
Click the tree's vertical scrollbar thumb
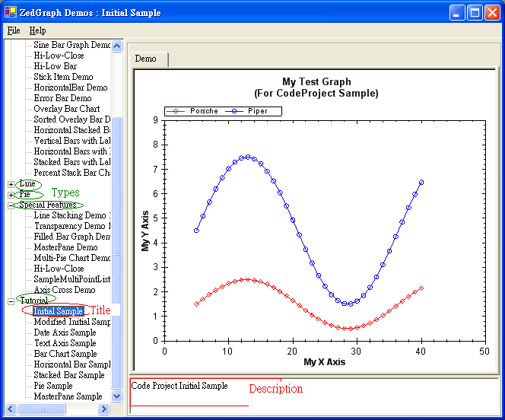tap(116, 253)
